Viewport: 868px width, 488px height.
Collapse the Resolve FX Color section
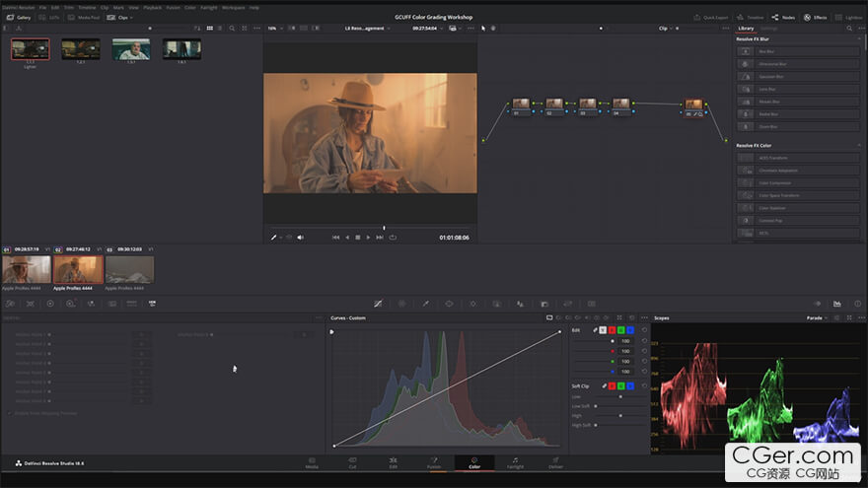(x=859, y=146)
